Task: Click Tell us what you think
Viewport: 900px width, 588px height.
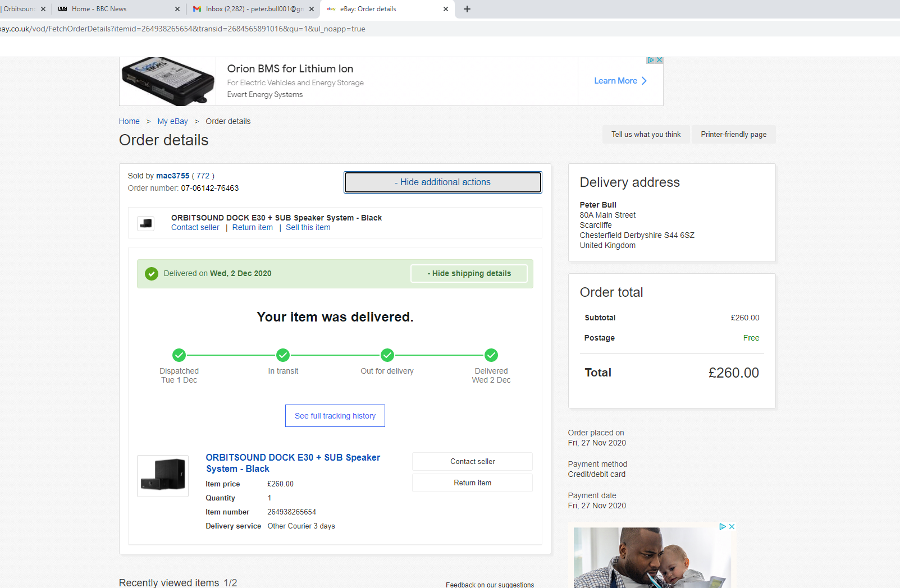Action: coord(646,135)
